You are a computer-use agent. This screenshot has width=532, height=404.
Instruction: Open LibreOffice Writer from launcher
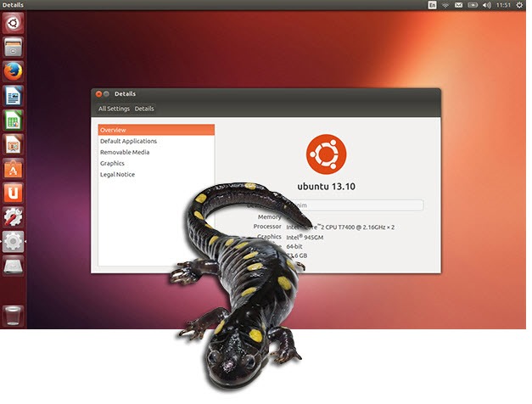[14, 96]
